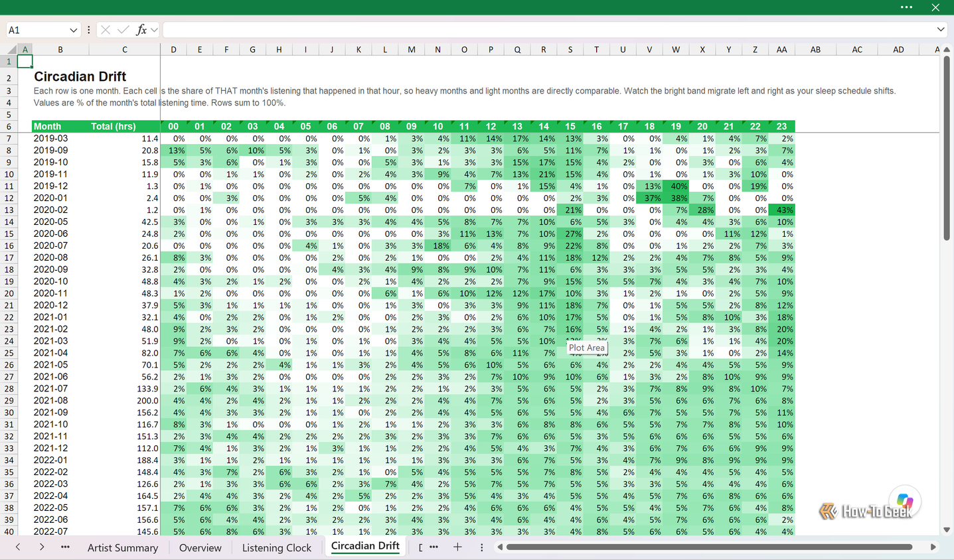
Task: Expand the formula bar with right chevron
Action: (941, 30)
